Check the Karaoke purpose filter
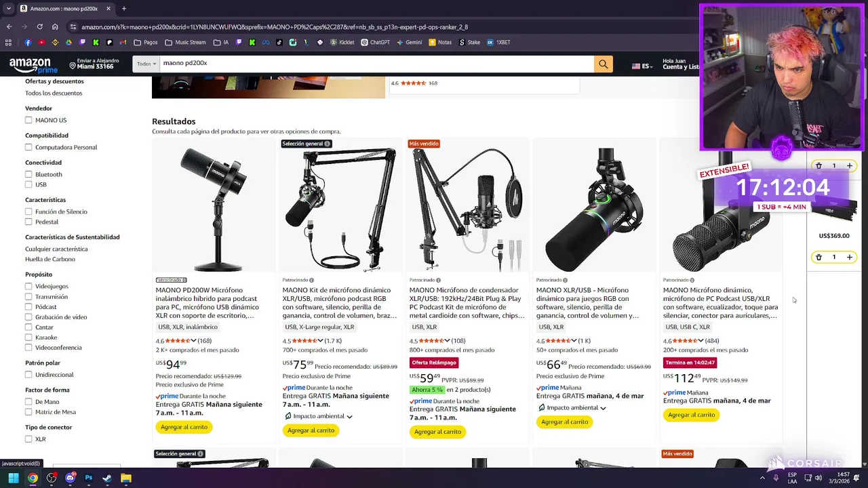This screenshot has width=868, height=488. pyautogui.click(x=28, y=337)
